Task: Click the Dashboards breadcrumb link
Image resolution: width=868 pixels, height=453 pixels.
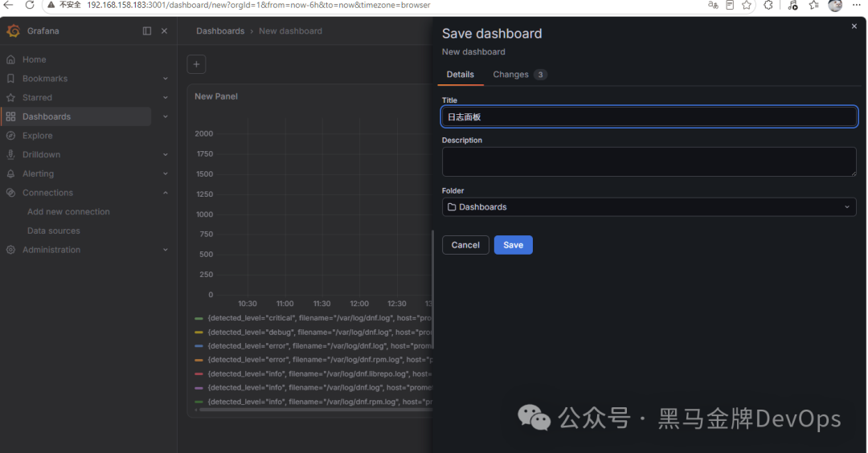Action: pos(220,31)
